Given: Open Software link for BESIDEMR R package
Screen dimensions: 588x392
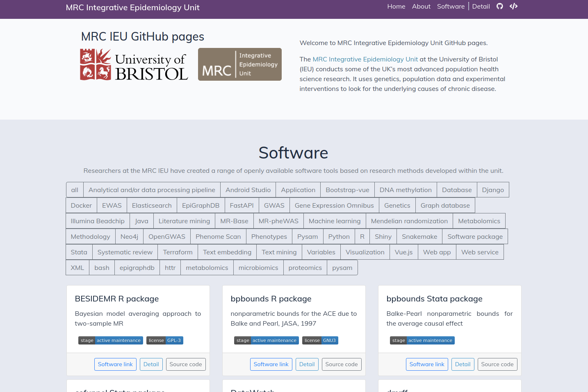Looking at the screenshot, I should pyautogui.click(x=115, y=364).
